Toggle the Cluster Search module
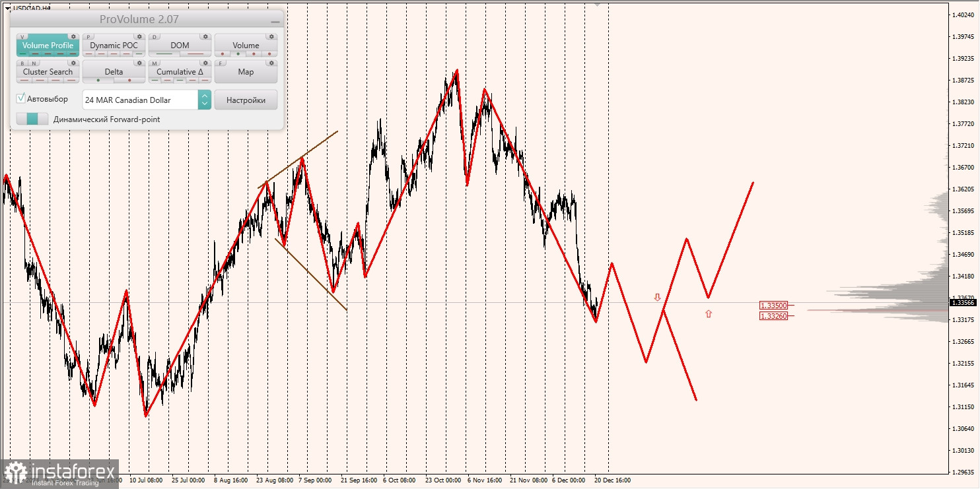 click(x=48, y=72)
